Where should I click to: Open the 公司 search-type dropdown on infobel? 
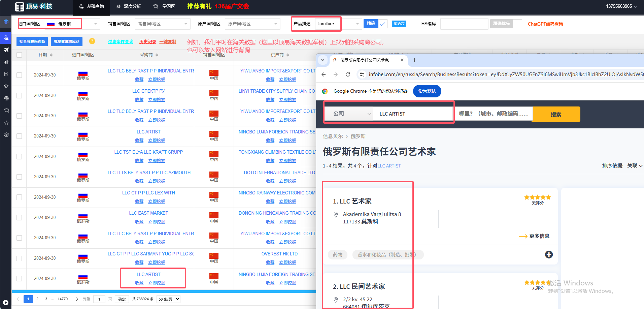349,114
